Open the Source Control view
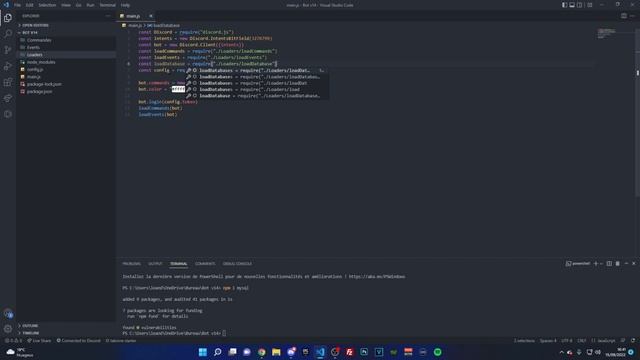The height and width of the screenshot is (360, 640). click(8, 50)
